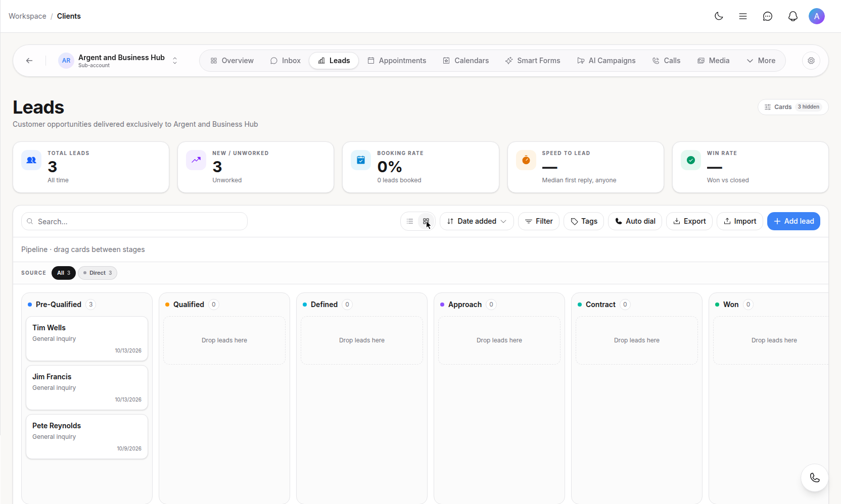This screenshot has height=504, width=841.
Task: Switch to board grid view
Action: click(x=426, y=221)
